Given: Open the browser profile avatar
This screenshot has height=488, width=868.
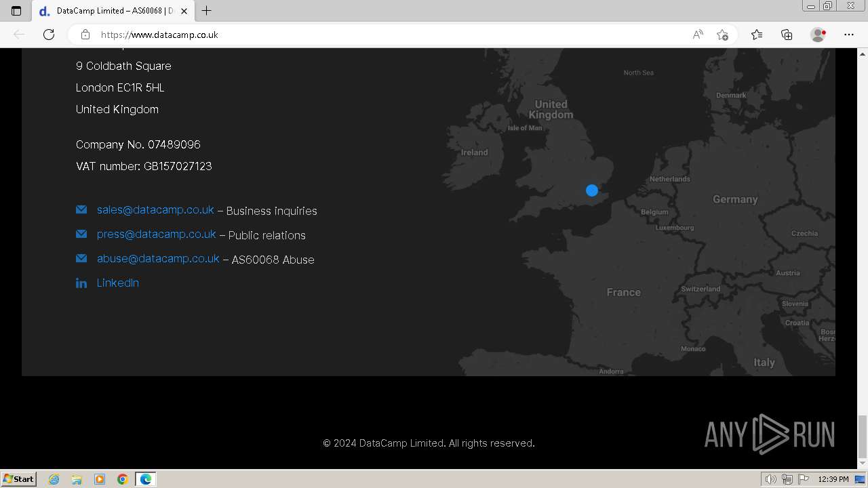Looking at the screenshot, I should pos(818,35).
